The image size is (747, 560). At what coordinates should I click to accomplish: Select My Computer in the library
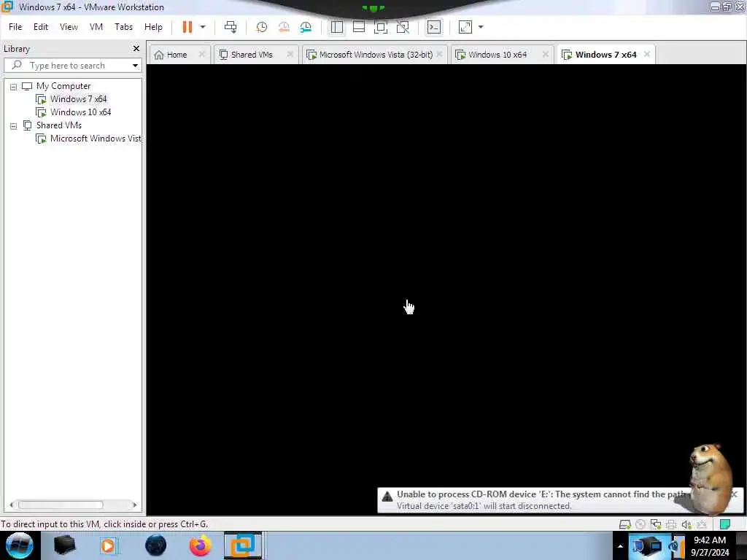point(63,86)
